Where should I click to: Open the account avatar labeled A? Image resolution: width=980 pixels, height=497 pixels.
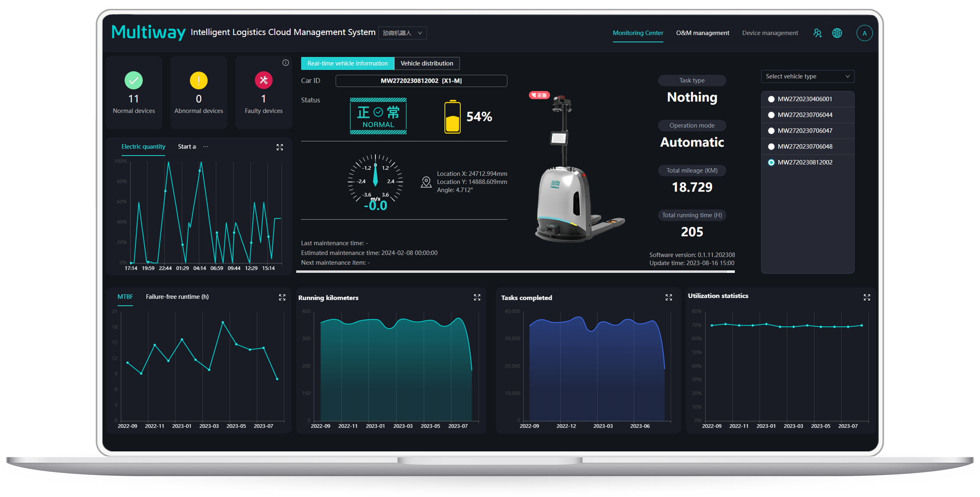point(864,33)
